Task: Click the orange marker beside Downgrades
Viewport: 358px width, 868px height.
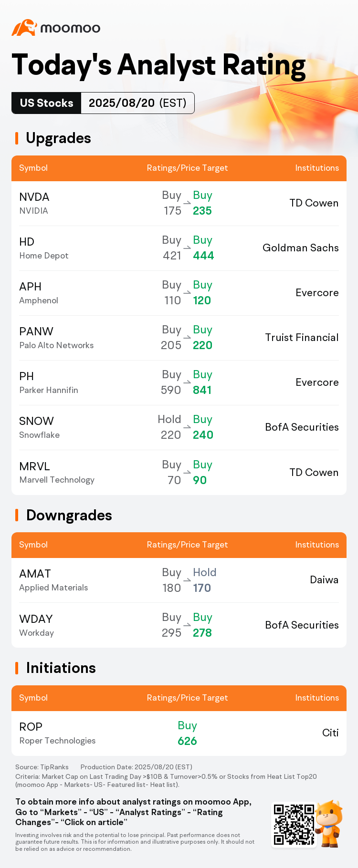Action: click(17, 515)
